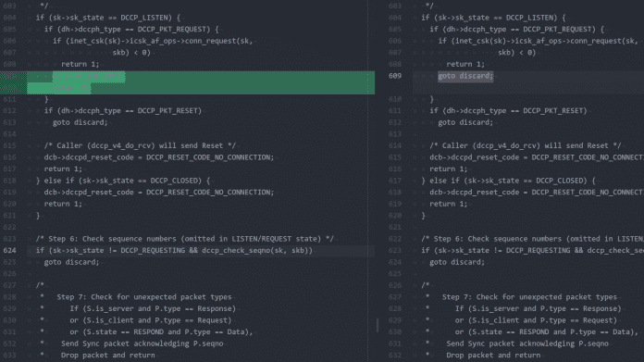Click 'return 1;' on right line 608
The image size is (644, 362).
pyautogui.click(x=465, y=64)
